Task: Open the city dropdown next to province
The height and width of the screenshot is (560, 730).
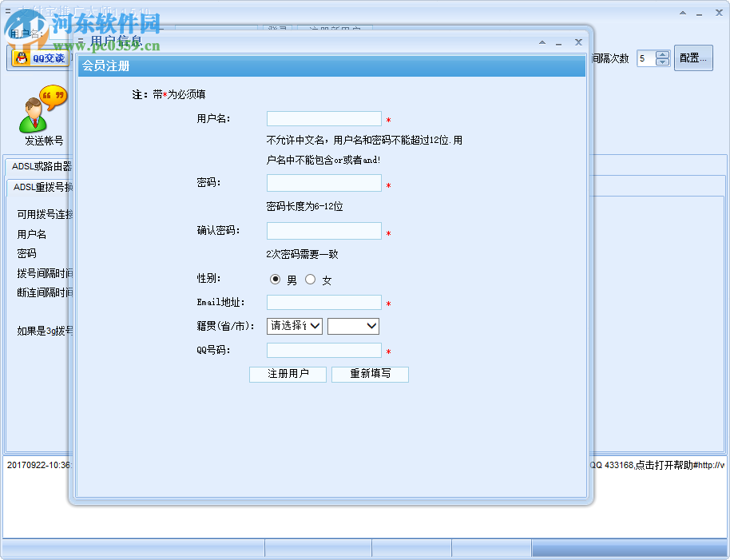Action: (353, 326)
